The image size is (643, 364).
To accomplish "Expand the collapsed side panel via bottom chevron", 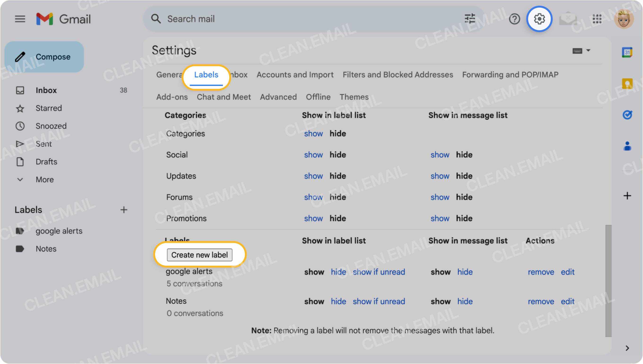I will 627,347.
